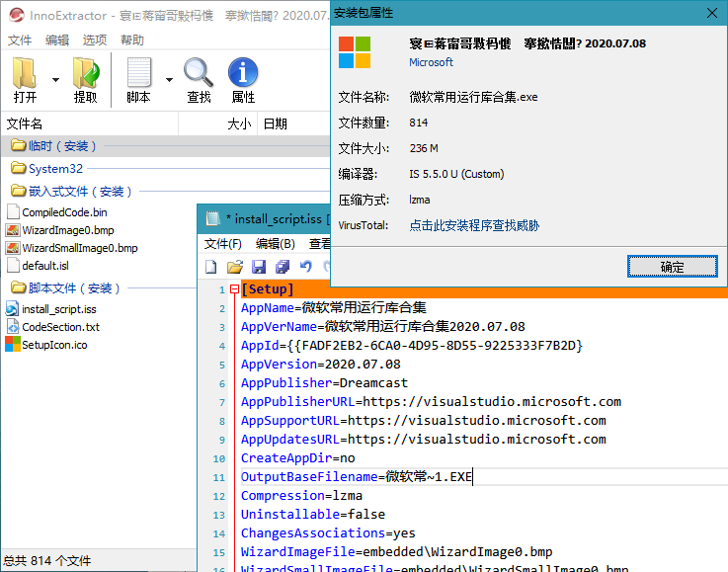Open the dropdown arrow beside 打开 button
This screenshot has height=572, width=728.
point(55,80)
